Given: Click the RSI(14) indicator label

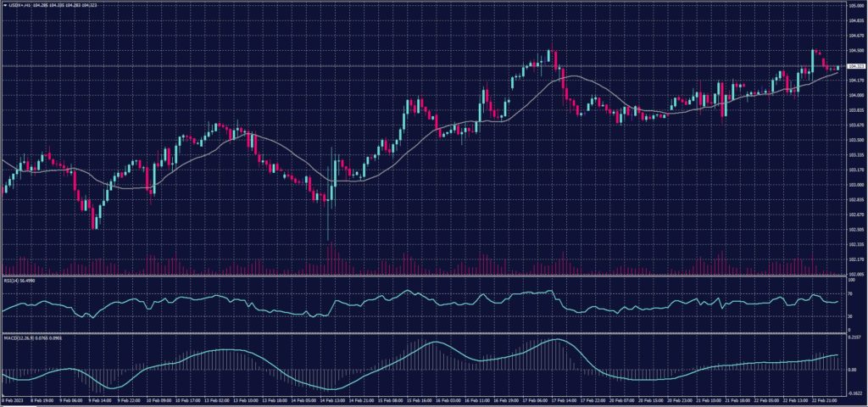Looking at the screenshot, I should tap(12, 281).
